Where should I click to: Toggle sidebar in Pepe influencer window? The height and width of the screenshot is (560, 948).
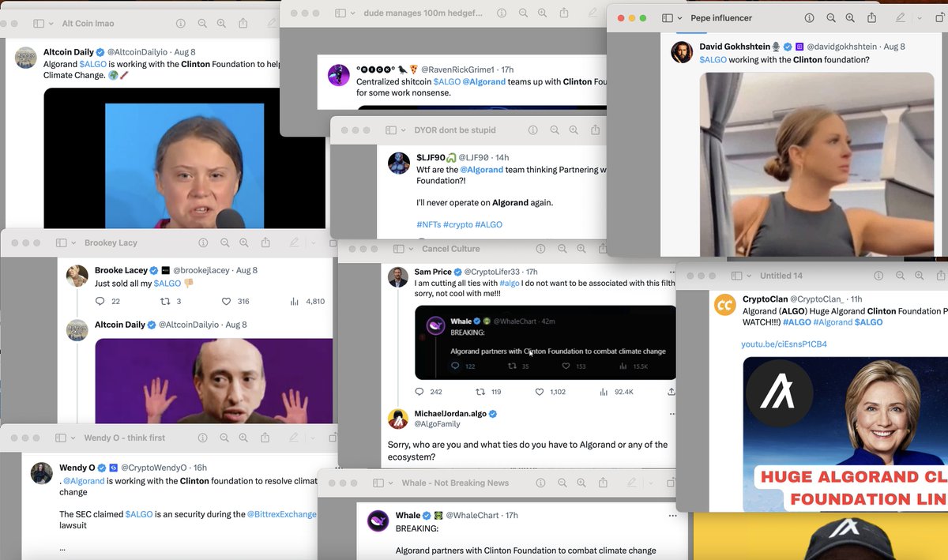coord(668,18)
